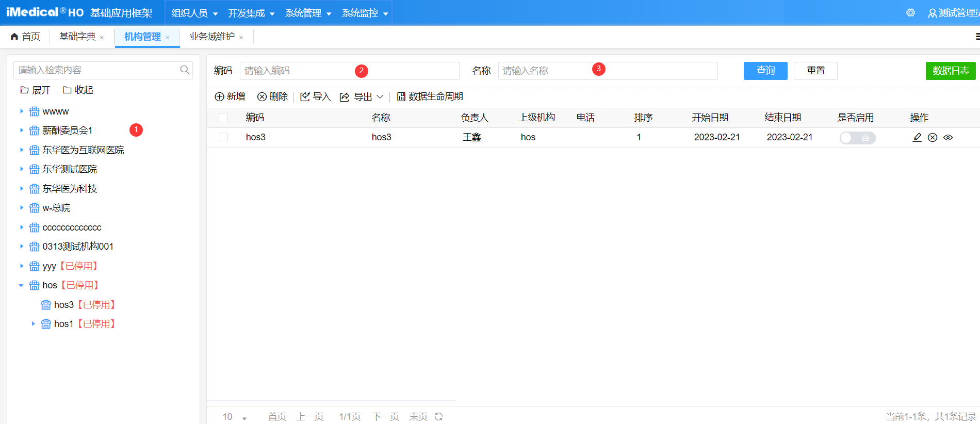Select hos3【已停用】 tree node

(85, 305)
